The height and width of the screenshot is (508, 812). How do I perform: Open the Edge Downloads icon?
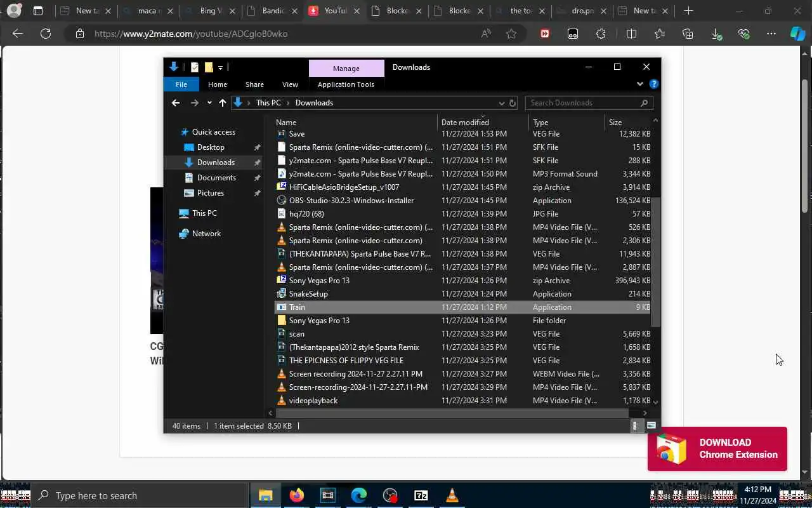pos(716,34)
